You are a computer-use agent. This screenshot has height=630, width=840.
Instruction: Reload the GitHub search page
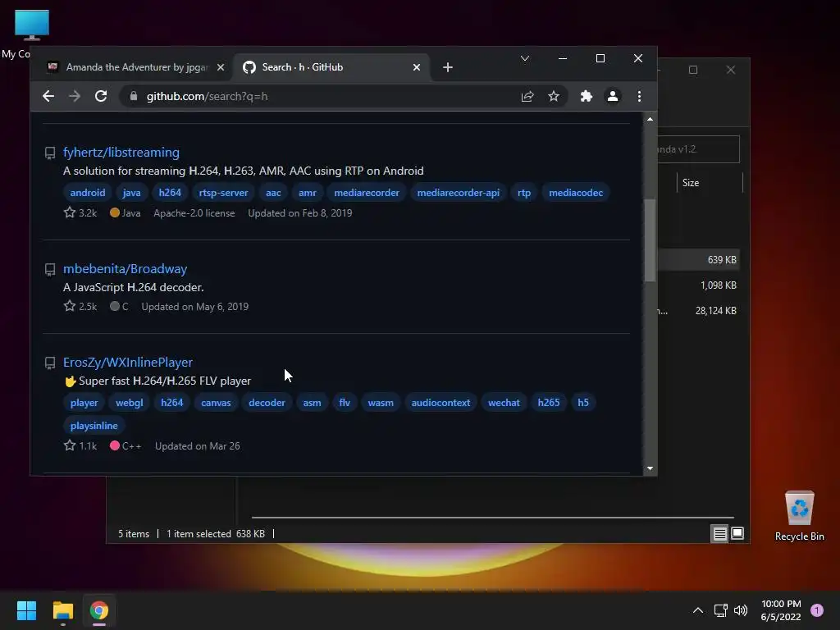coord(101,97)
